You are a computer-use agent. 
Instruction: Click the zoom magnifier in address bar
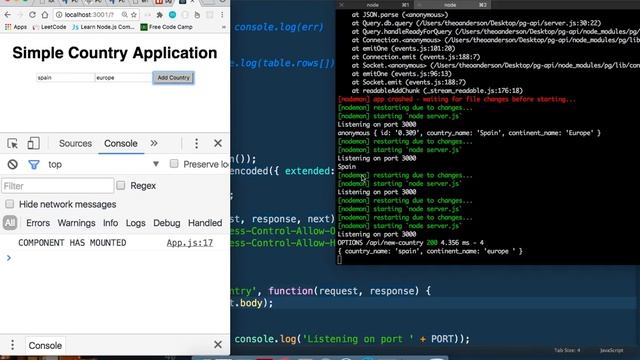click(x=124, y=15)
